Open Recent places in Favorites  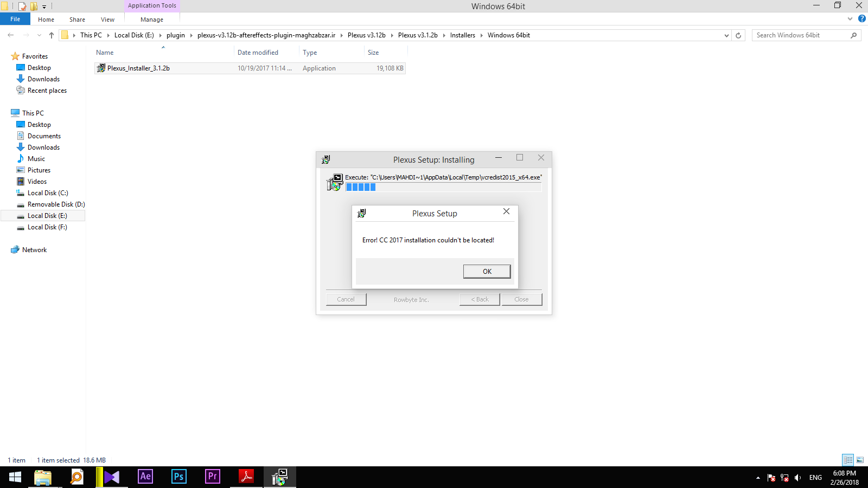pyautogui.click(x=47, y=91)
